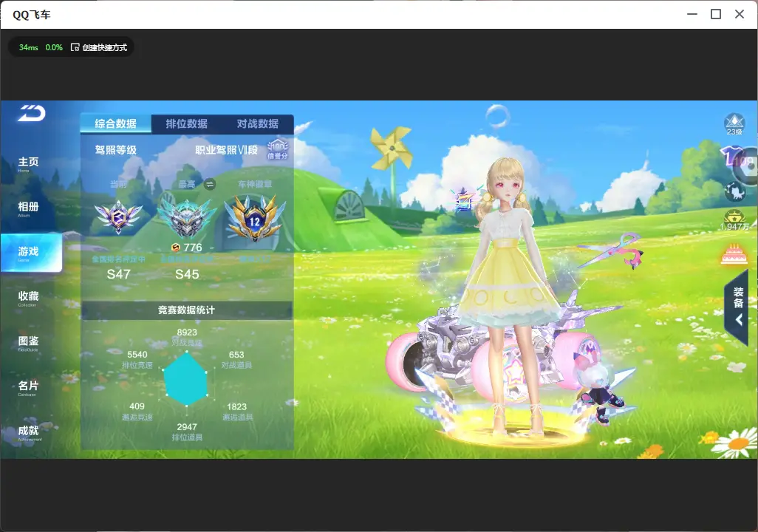The height and width of the screenshot is (532, 758).
Task: Click the 驾照等级 label
Action: [115, 150]
